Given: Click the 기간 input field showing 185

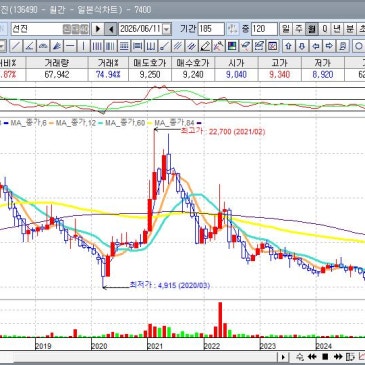Looking at the screenshot, I should [211, 29].
